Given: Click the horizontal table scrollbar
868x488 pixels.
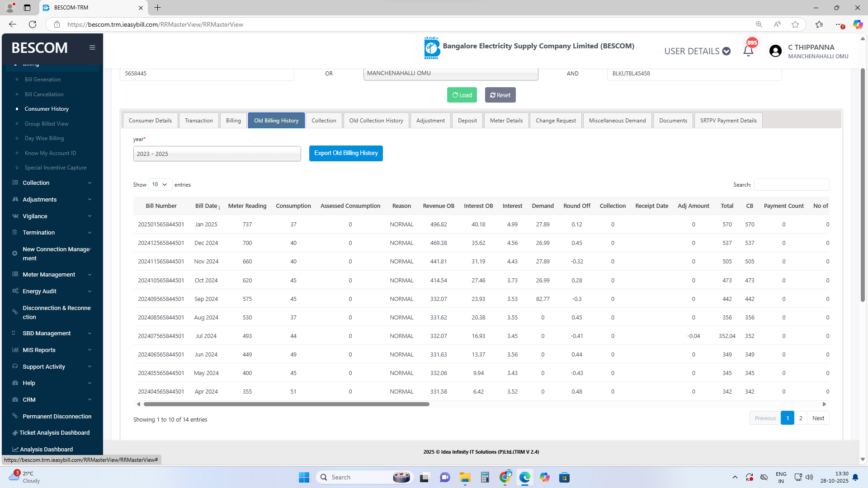Looking at the screenshot, I should click(x=286, y=404).
